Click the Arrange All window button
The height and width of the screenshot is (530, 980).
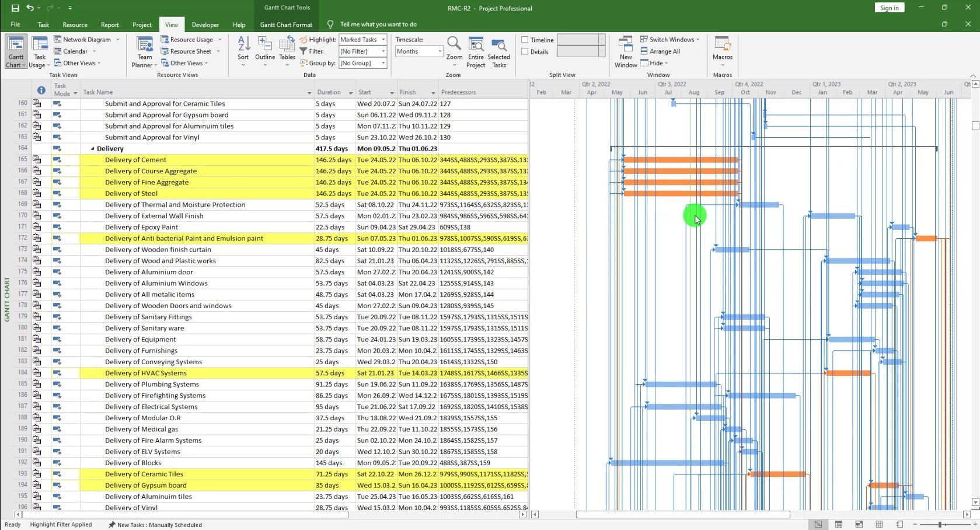pos(661,51)
